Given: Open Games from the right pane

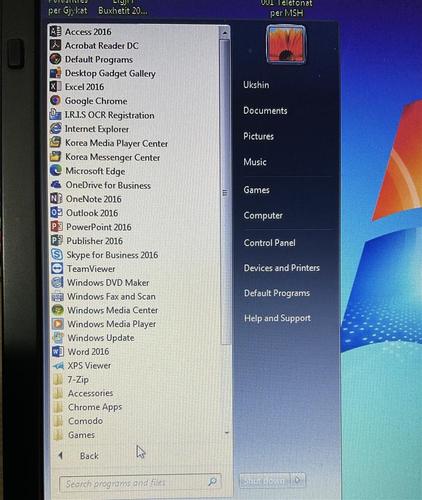Looking at the screenshot, I should click(257, 190).
